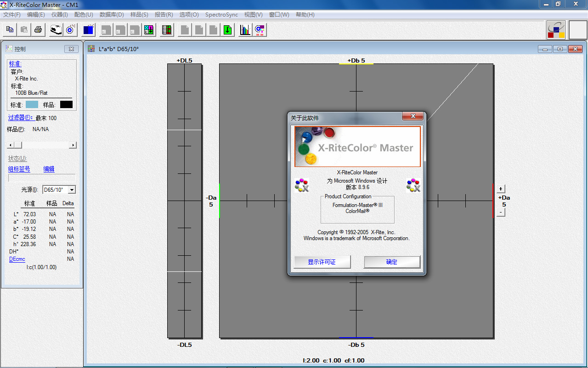588x368 pixels.
Task: Click the red-green data table toolbar icon
Action: point(167,30)
